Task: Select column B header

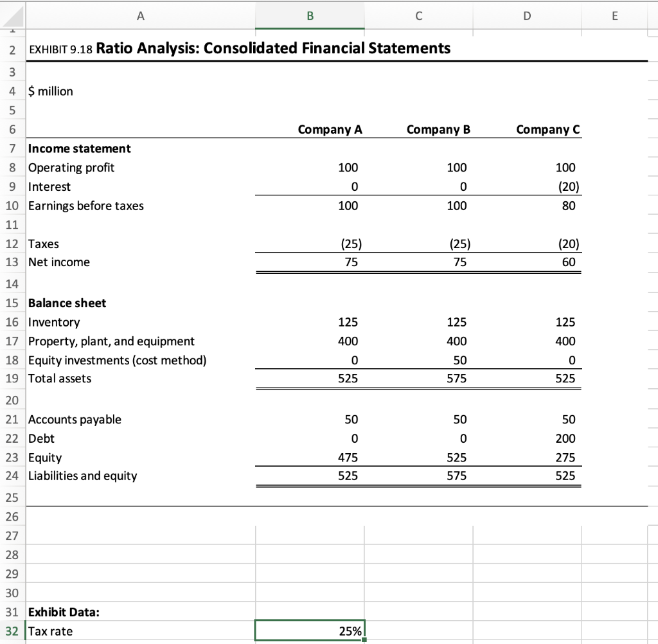Action: [310, 15]
